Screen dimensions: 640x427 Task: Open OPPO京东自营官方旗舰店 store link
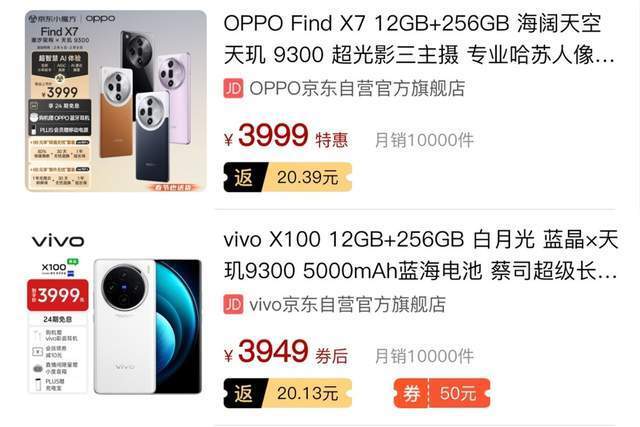(x=357, y=88)
